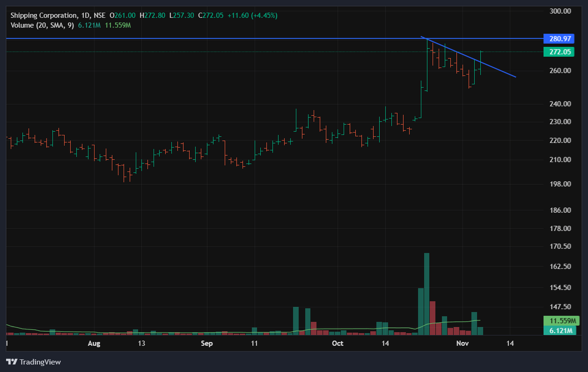The image size is (588, 372).
Task: Click the 198.00 price axis label
Action: pyautogui.click(x=559, y=184)
